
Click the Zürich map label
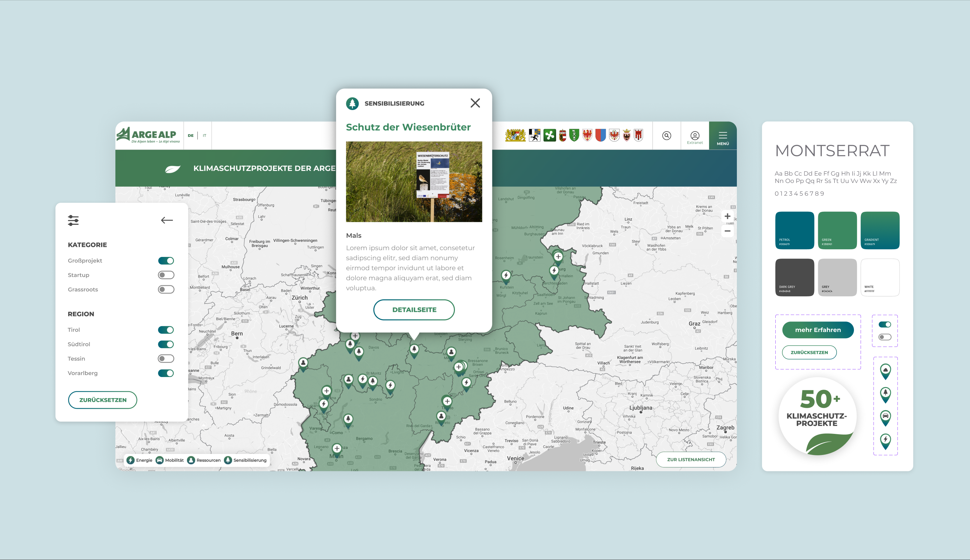coord(299,298)
